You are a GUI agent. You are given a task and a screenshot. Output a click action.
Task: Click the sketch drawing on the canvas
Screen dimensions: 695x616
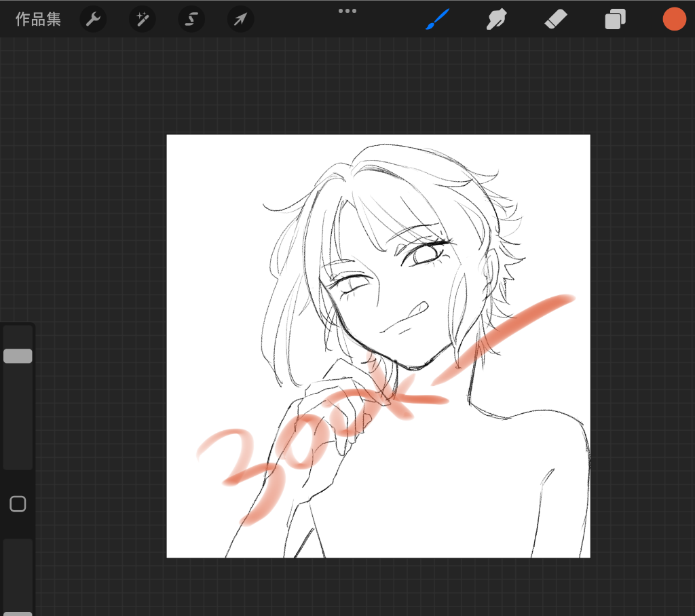click(378, 346)
